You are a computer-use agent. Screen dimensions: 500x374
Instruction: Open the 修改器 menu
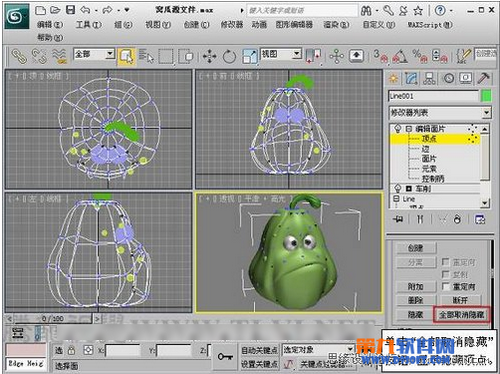coord(232,25)
